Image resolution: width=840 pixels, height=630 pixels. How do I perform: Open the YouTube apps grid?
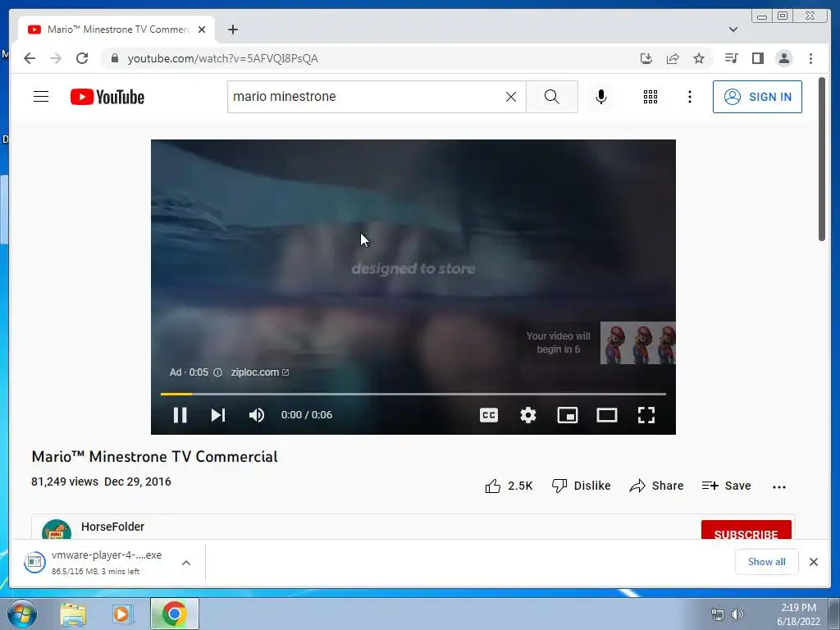click(x=651, y=97)
